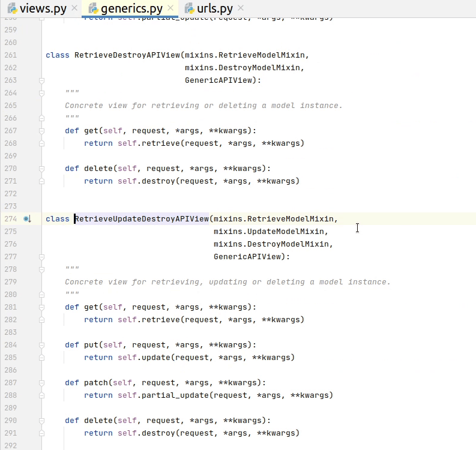Fold the delete method at line 270
Screen dimensions: 476x450
click(42, 169)
